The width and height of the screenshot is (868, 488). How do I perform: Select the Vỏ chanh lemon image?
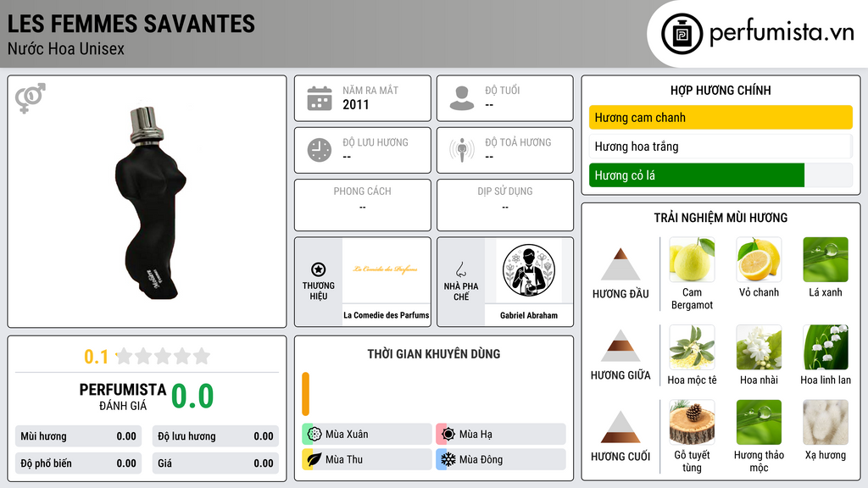coord(759,259)
